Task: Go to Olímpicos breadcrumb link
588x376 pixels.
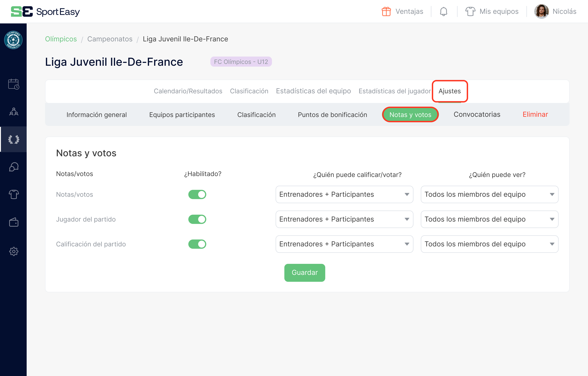Action: point(61,39)
